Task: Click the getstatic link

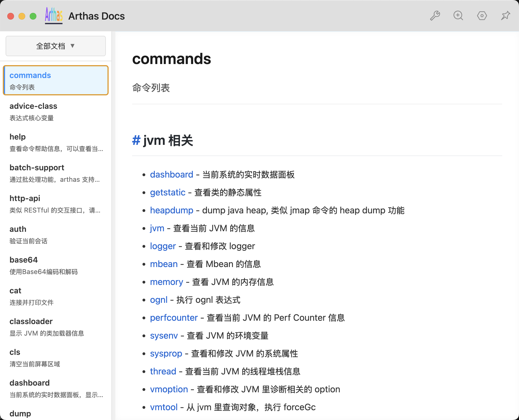Action: (x=167, y=192)
